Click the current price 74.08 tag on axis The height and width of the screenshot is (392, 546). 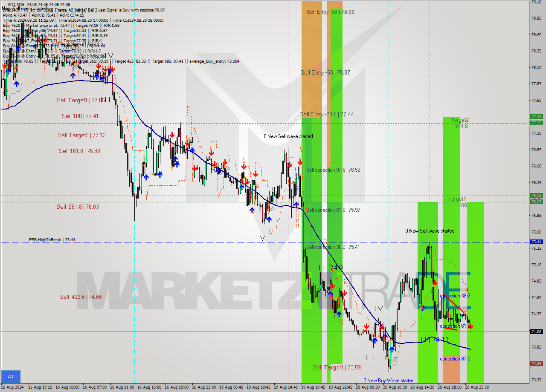[536, 331]
